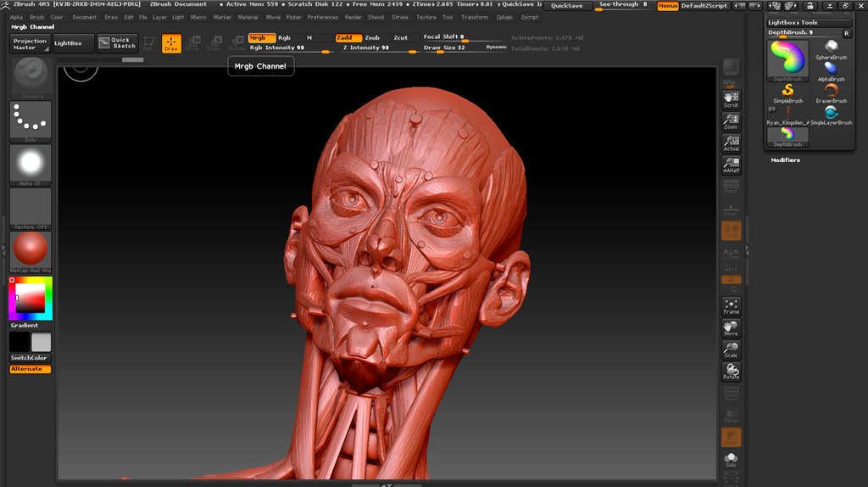Click the Frame icon in right shelf
Viewport: 868px width, 487px height.
click(x=732, y=306)
